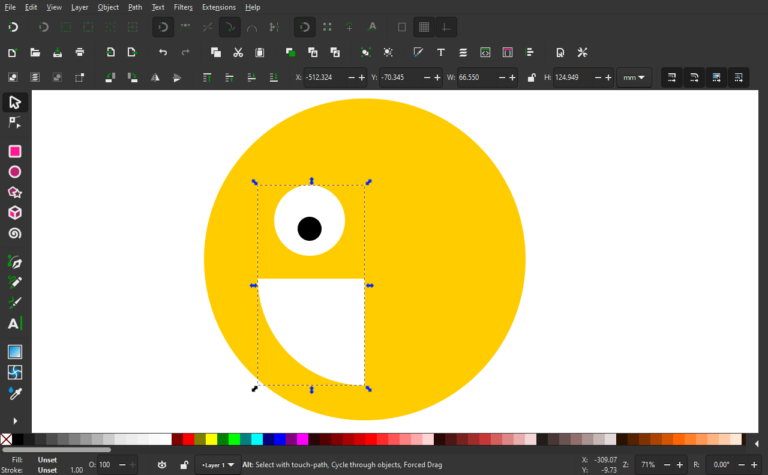Pick the yellow swatch in palette
Screen dimensions: 768x475
[211, 439]
